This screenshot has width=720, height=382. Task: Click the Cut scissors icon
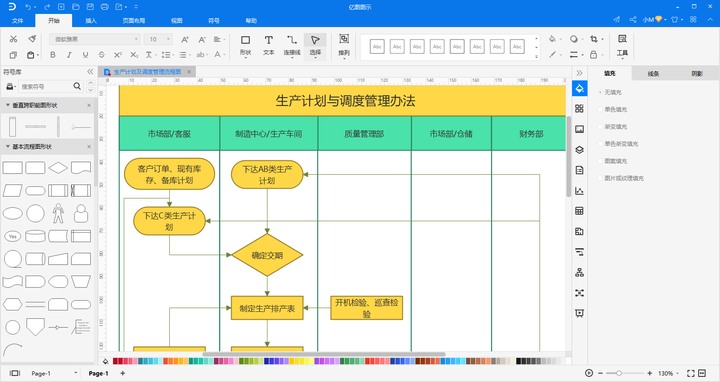[x=13, y=39]
